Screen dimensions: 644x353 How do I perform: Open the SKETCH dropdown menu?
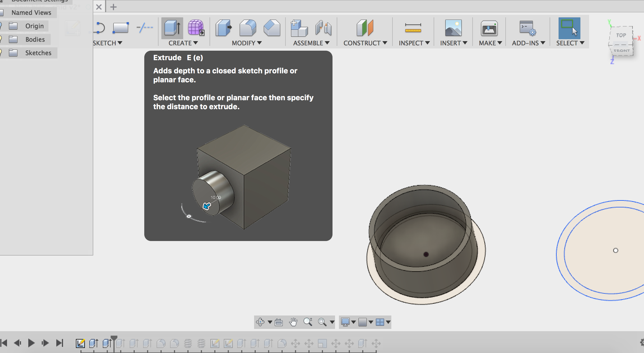coord(108,43)
